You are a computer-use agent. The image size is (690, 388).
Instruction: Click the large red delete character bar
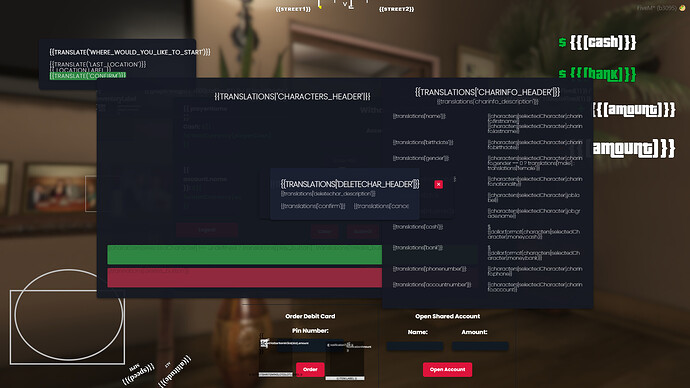pos(245,278)
